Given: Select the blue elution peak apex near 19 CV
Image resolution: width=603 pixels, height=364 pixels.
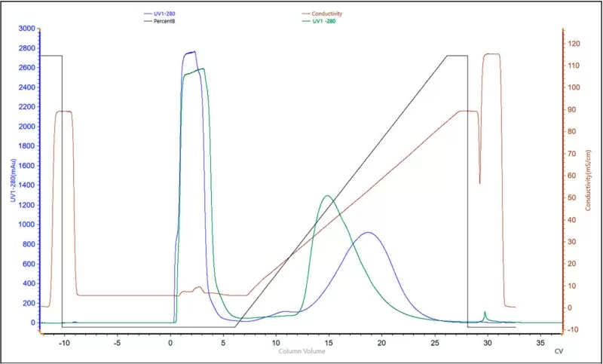Looking at the screenshot, I should point(367,233).
